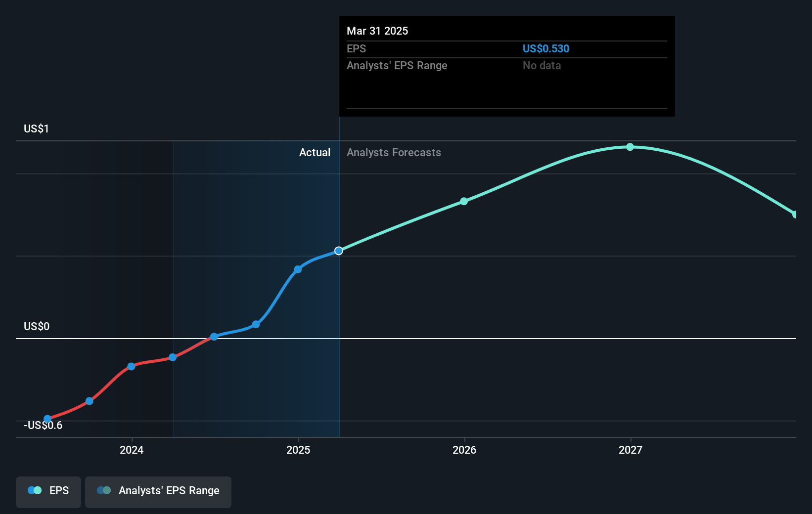This screenshot has height=514, width=812.
Task: Click the No data value in tooltip
Action: [x=541, y=66]
